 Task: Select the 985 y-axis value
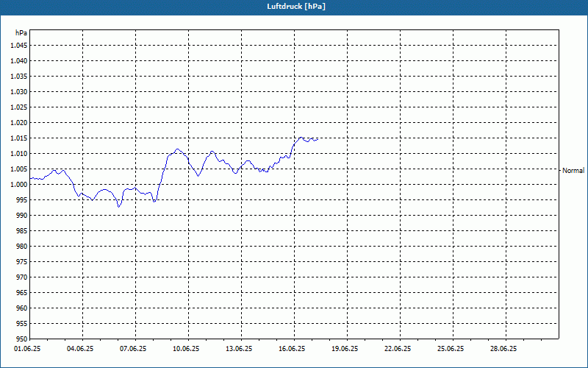coord(22,231)
